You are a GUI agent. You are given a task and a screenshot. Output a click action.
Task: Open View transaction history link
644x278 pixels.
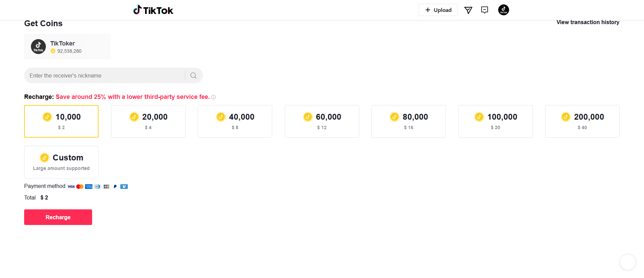[x=588, y=22]
